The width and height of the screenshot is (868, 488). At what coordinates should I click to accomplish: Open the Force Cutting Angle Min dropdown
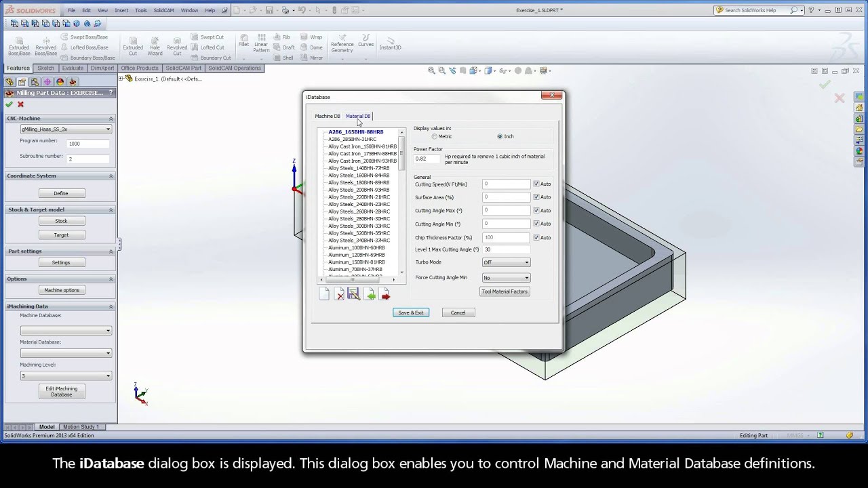point(506,277)
